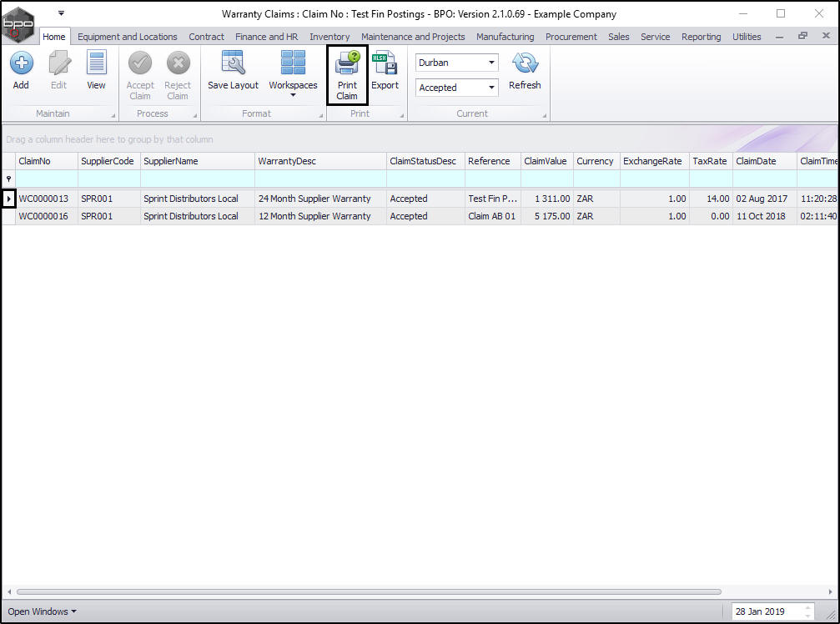Click the WarrantyDesc filter row cell
Viewport: 840px width, 624px height.
[x=320, y=179]
